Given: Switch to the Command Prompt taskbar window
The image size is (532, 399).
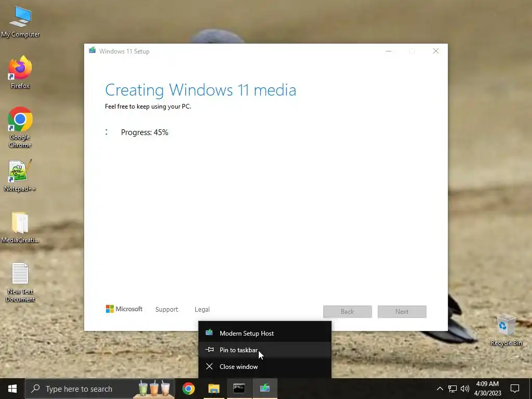Looking at the screenshot, I should tap(239, 389).
